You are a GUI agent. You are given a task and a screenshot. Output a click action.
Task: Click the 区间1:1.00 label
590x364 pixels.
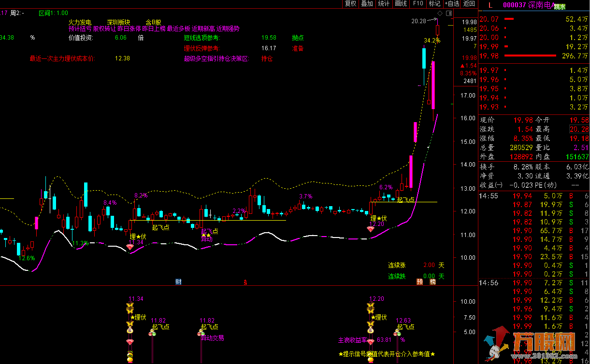(54, 13)
